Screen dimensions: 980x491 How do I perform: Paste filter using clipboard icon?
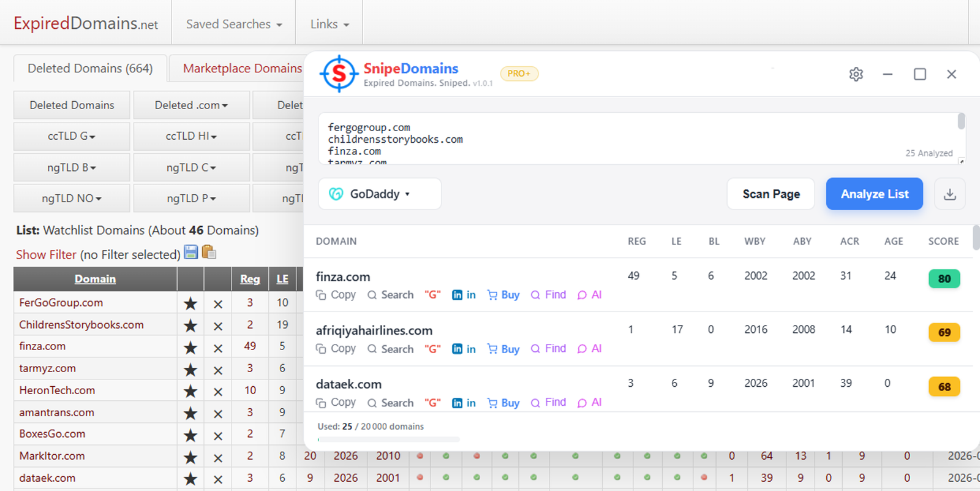[209, 252]
